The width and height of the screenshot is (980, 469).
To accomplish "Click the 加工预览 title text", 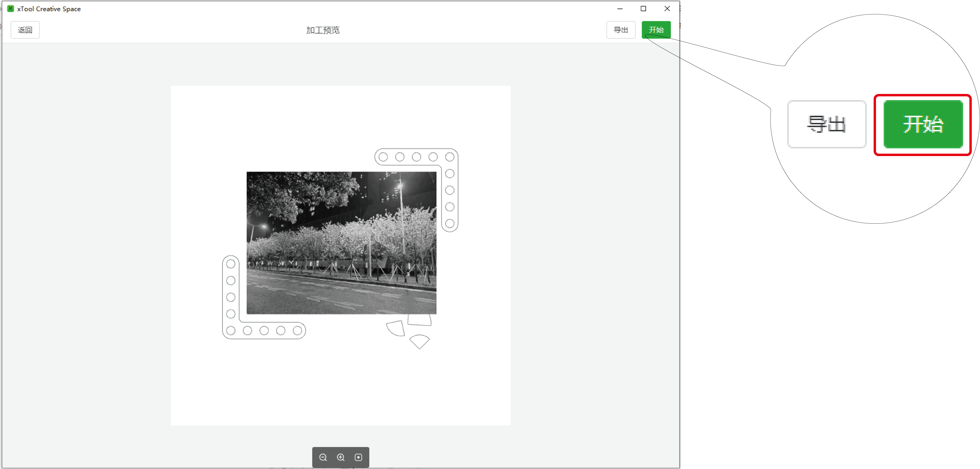I will pyautogui.click(x=323, y=30).
